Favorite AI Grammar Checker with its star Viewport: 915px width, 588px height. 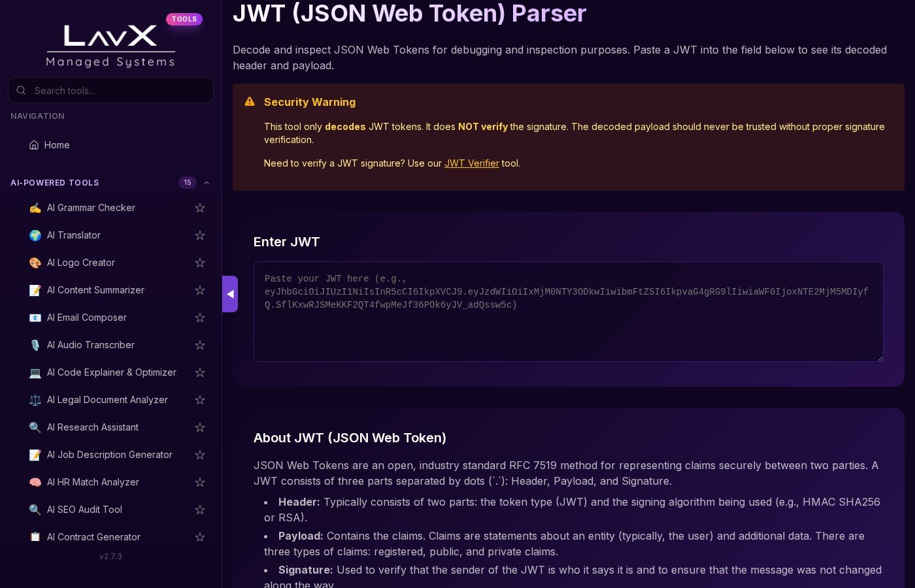tap(200, 208)
